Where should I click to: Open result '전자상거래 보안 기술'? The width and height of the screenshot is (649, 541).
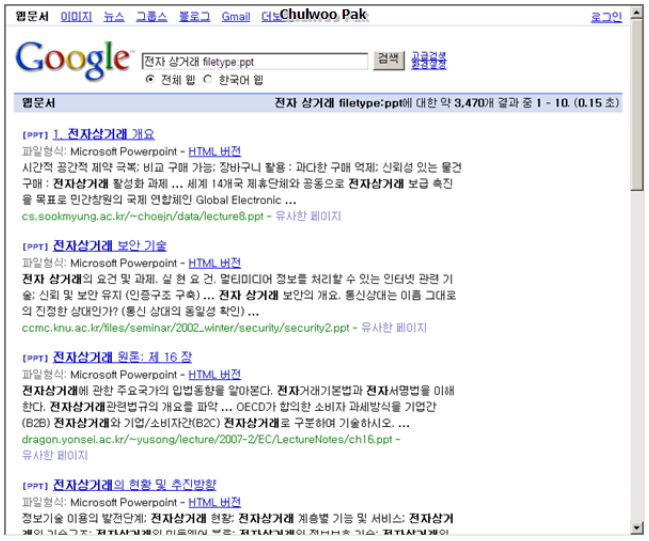pos(110,245)
